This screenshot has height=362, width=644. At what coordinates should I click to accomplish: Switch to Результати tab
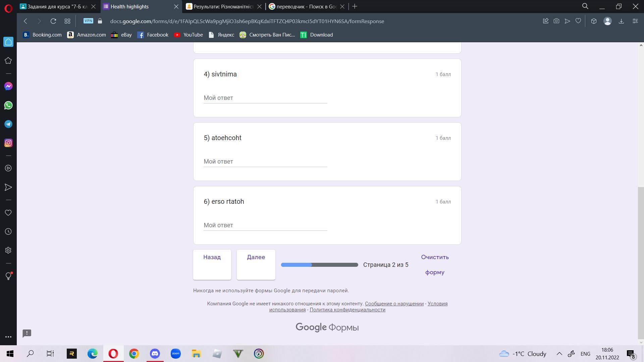tap(223, 6)
